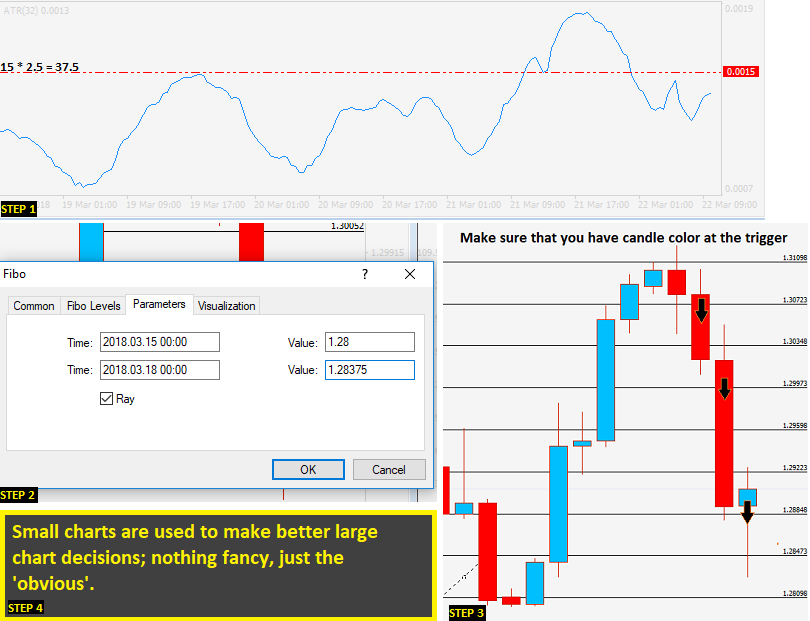Confirm the Fibo dialog with OK

pos(308,469)
